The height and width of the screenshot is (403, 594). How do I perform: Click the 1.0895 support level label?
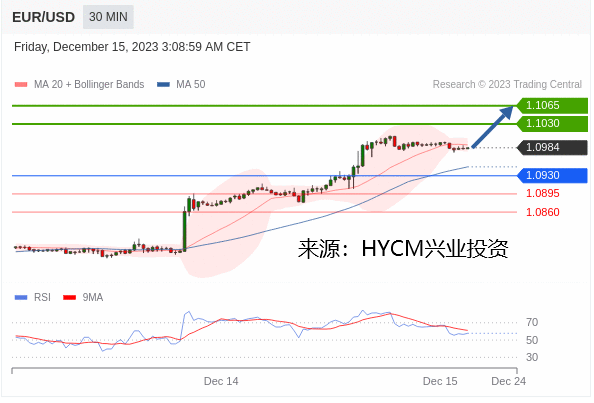[x=542, y=194]
